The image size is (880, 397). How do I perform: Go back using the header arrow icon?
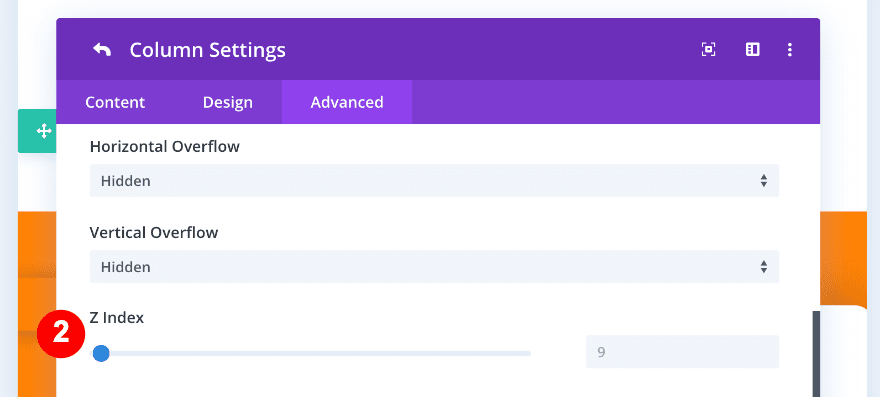102,50
